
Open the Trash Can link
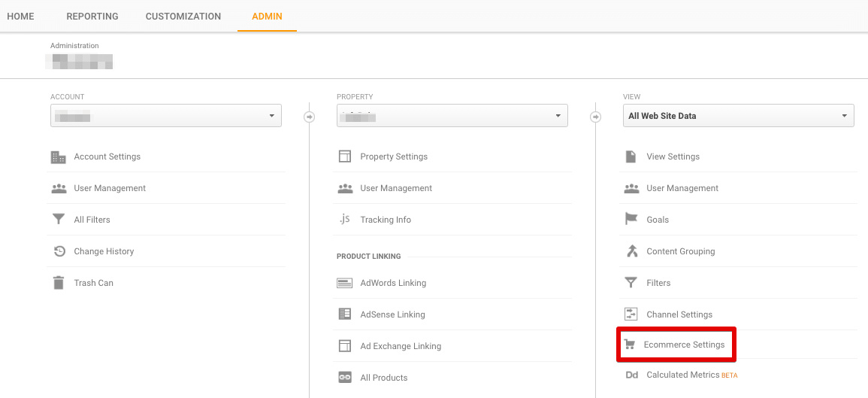[93, 283]
